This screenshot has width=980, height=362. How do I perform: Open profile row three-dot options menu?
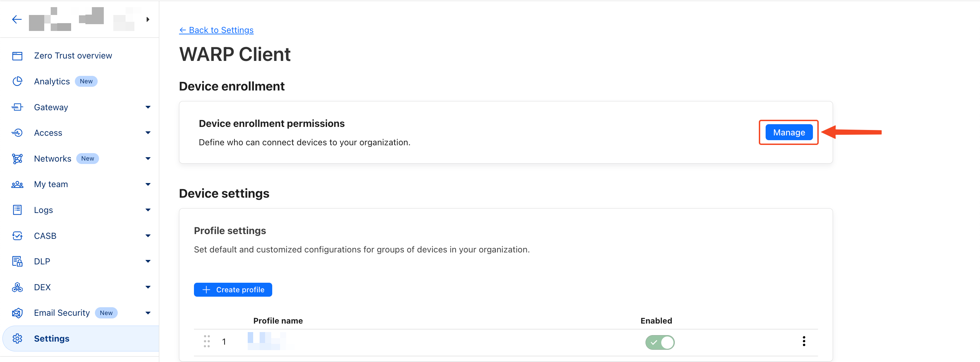point(804,341)
